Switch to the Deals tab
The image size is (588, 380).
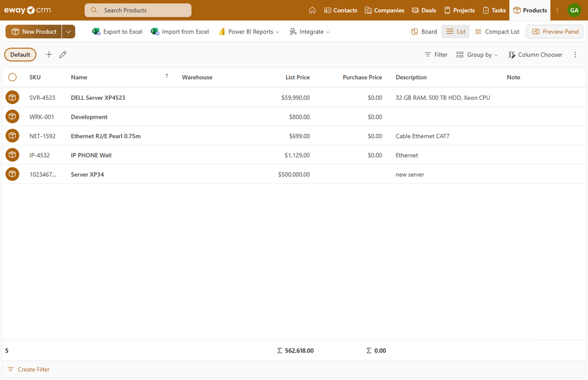point(424,10)
